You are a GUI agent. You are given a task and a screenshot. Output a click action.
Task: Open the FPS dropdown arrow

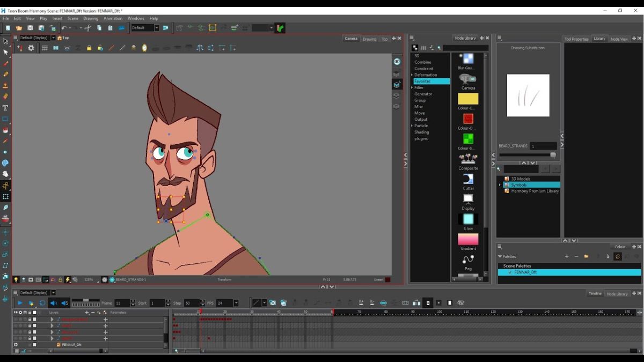(x=236, y=303)
